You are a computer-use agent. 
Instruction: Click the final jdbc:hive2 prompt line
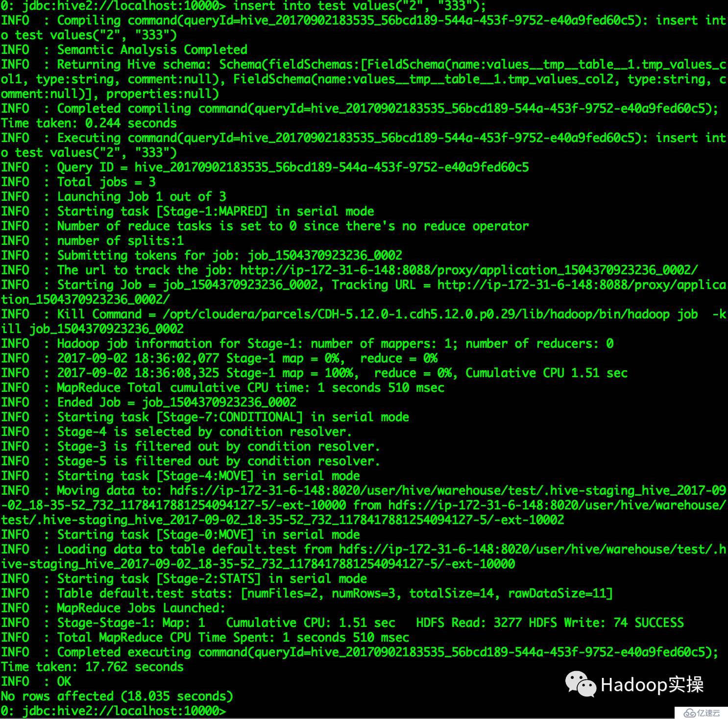coord(113,711)
